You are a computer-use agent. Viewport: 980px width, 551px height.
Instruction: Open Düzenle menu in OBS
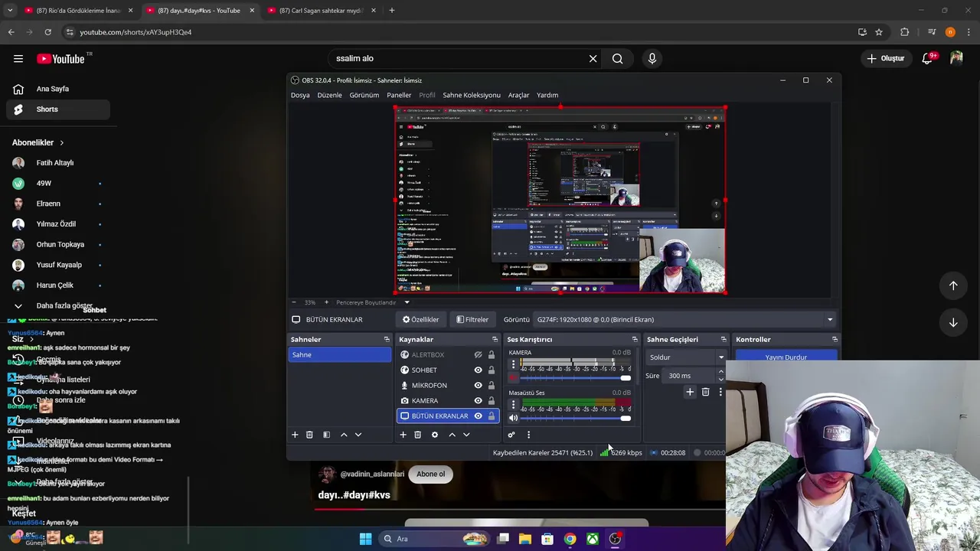tap(329, 95)
